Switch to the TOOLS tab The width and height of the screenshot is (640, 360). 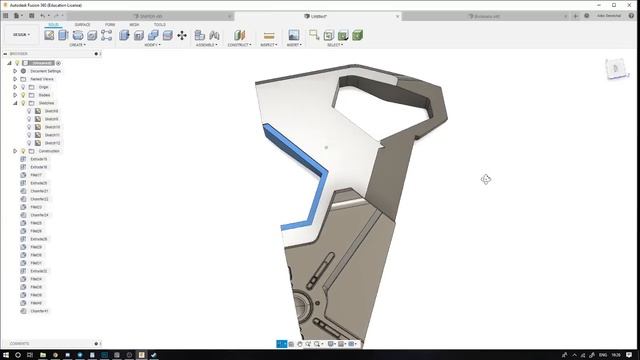click(160, 25)
